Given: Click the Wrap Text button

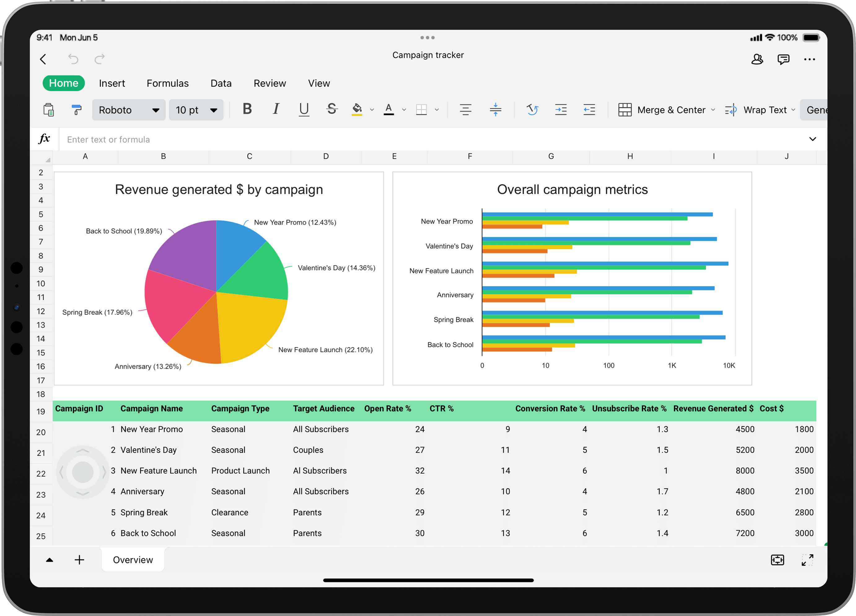Looking at the screenshot, I should coord(757,110).
